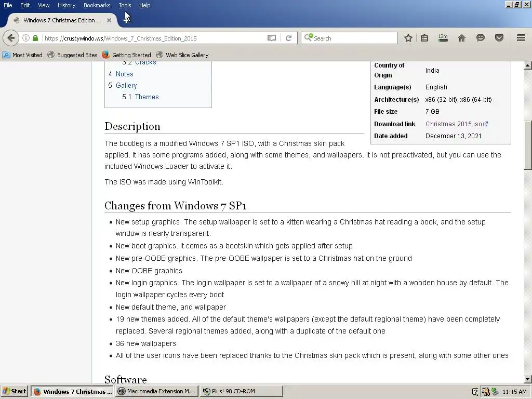Open the Christmas 2015.iso download link
The width and height of the screenshot is (532, 399).
click(456, 124)
